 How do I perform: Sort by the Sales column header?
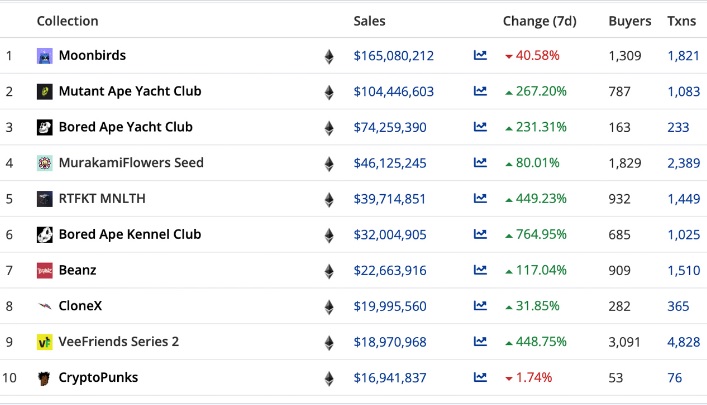click(x=369, y=21)
